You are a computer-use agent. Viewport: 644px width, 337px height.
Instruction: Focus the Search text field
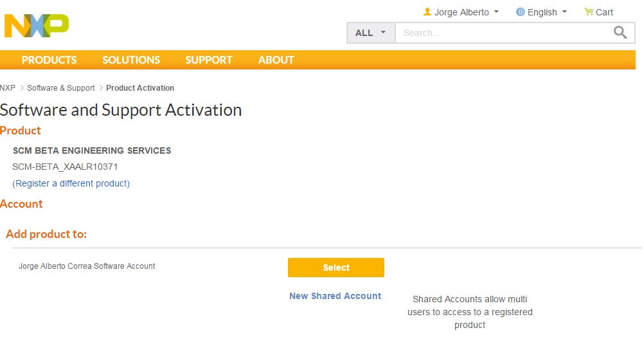501,33
